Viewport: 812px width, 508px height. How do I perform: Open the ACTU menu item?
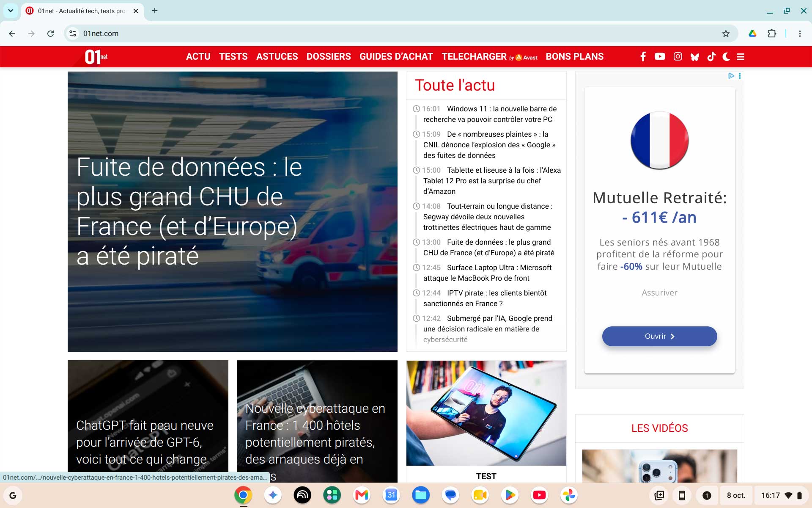coord(198,57)
